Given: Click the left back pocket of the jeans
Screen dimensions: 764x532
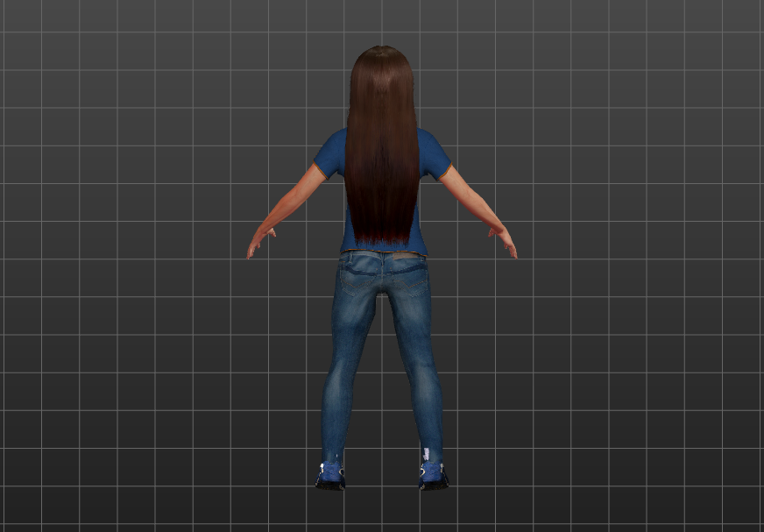Looking at the screenshot, I should click(x=359, y=274).
